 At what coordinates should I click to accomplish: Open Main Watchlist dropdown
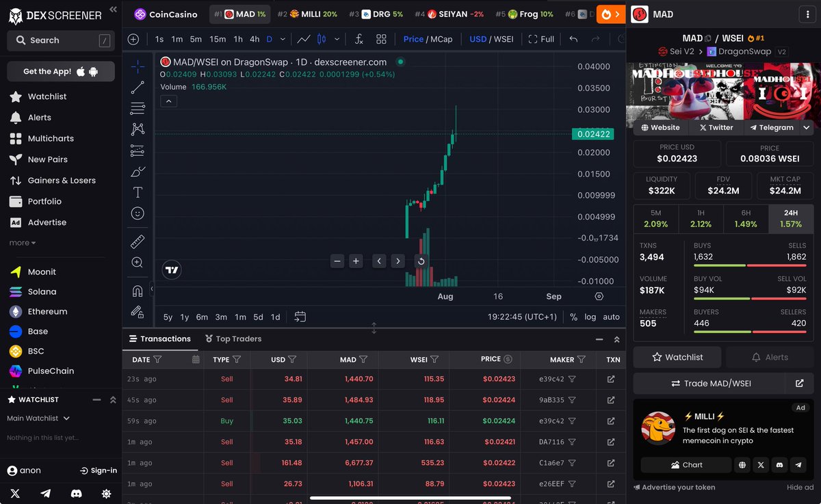[x=38, y=418]
